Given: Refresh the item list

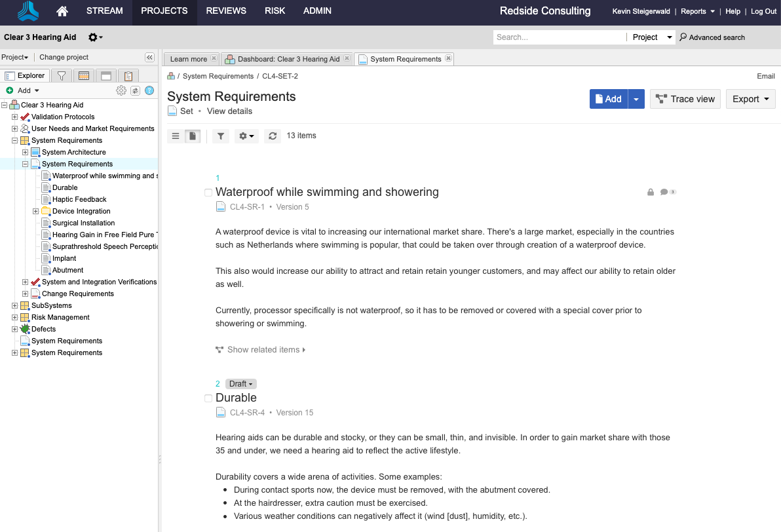Looking at the screenshot, I should 273,136.
